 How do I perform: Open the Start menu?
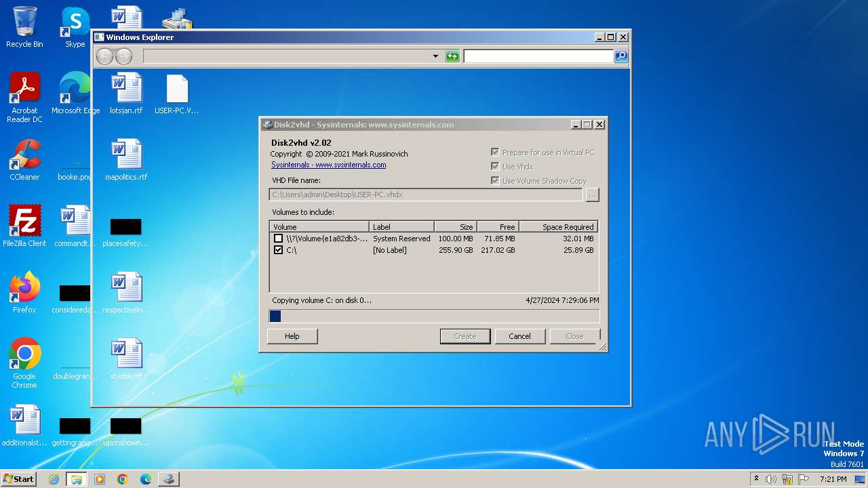coord(18,479)
